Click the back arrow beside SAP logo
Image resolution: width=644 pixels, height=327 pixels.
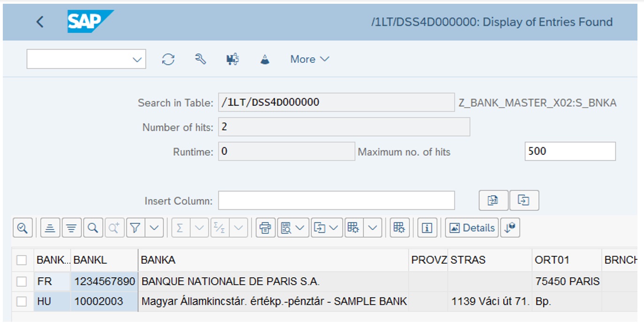tap(40, 22)
